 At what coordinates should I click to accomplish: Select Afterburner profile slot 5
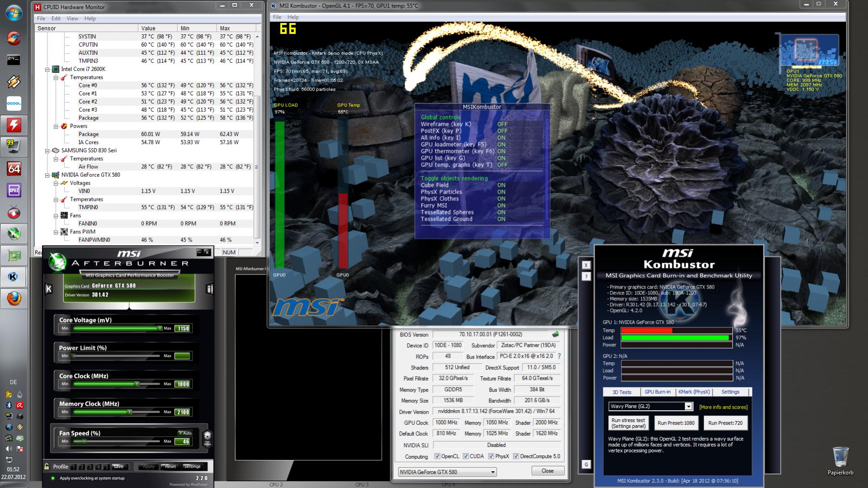106,467
